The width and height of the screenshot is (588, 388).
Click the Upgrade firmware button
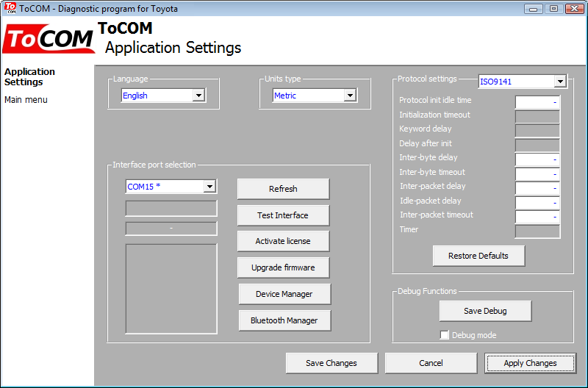click(x=283, y=267)
